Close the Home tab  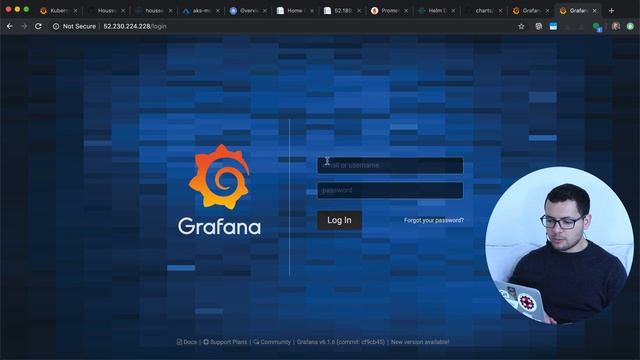[312, 11]
